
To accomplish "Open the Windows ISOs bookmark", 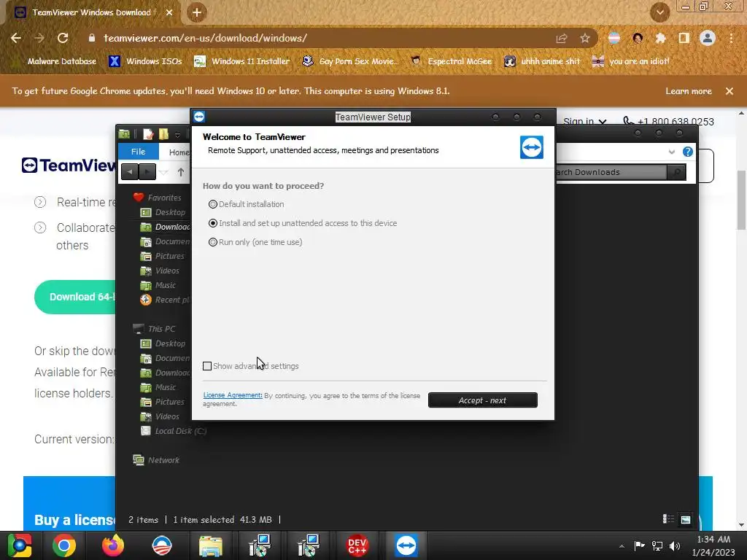I will [146, 61].
